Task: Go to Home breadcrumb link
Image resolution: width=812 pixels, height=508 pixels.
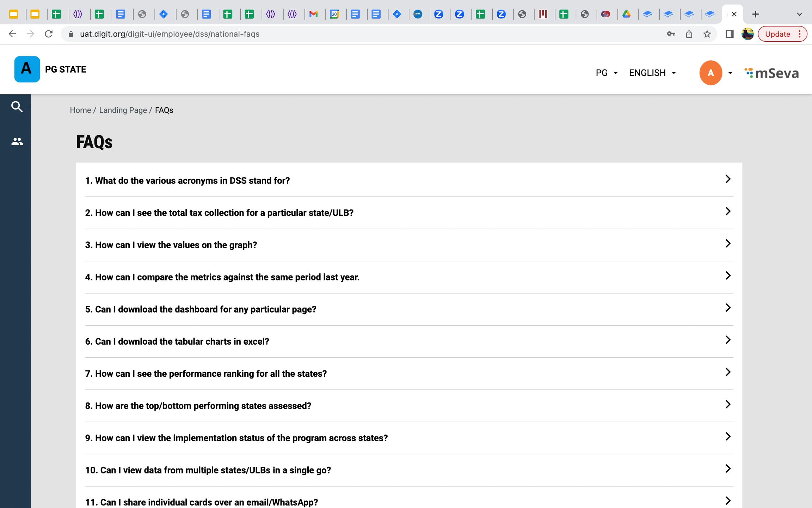Action: click(x=80, y=110)
